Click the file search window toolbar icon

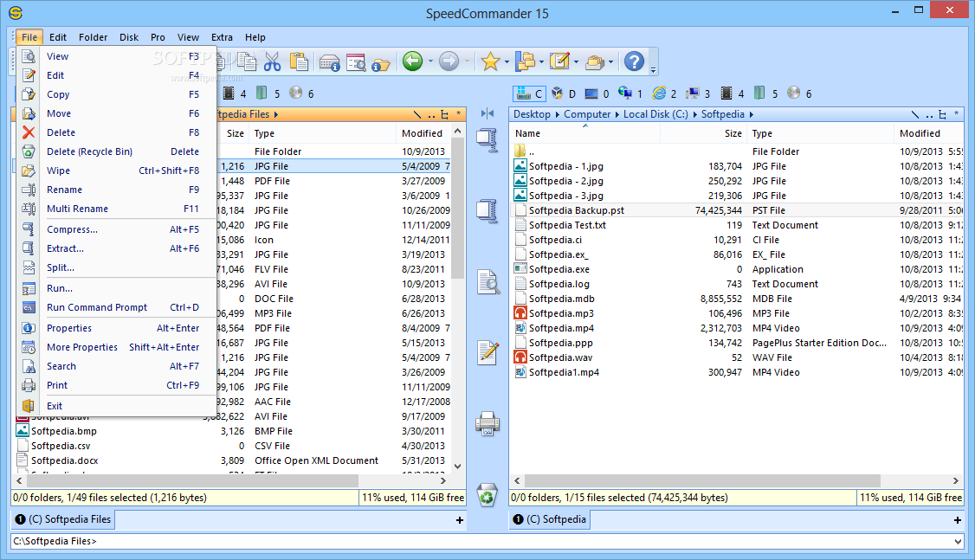[x=356, y=62]
